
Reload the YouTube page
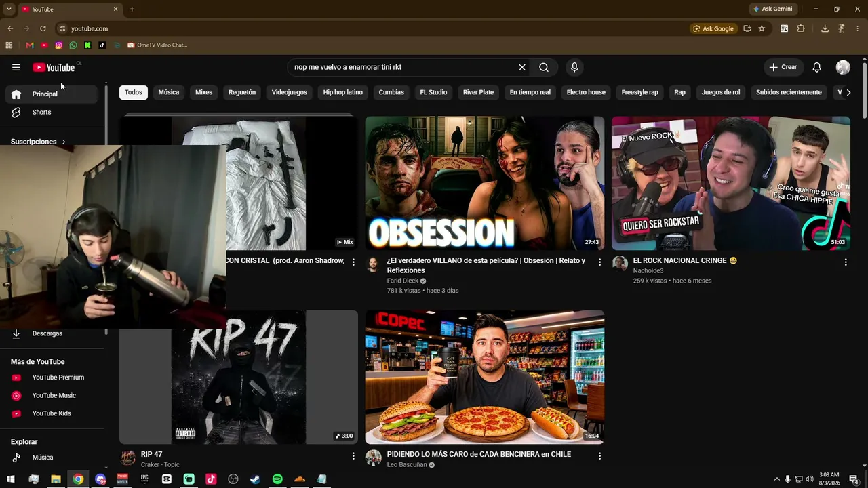point(43,28)
